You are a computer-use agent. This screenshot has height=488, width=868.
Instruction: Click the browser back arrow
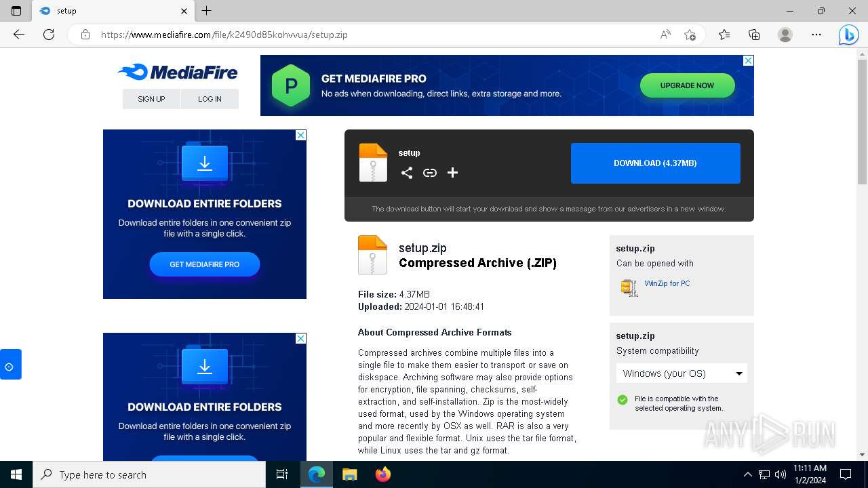(x=19, y=35)
